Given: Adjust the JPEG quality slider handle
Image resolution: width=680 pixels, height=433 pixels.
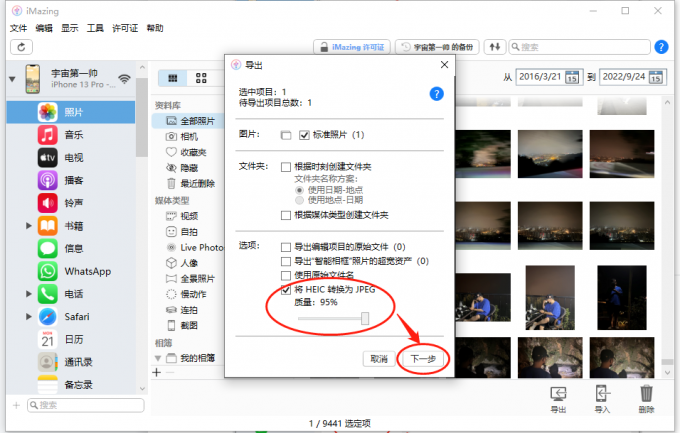Looking at the screenshot, I should pyautogui.click(x=365, y=318).
